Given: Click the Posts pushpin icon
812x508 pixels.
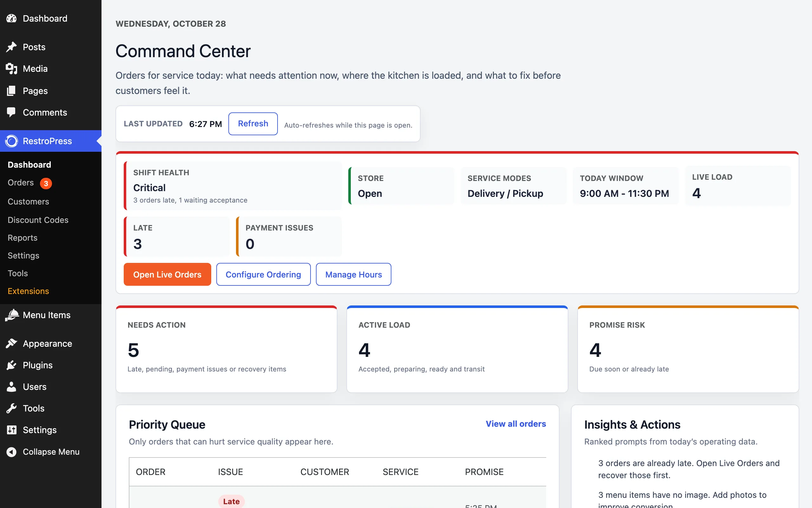Looking at the screenshot, I should pyautogui.click(x=11, y=47).
